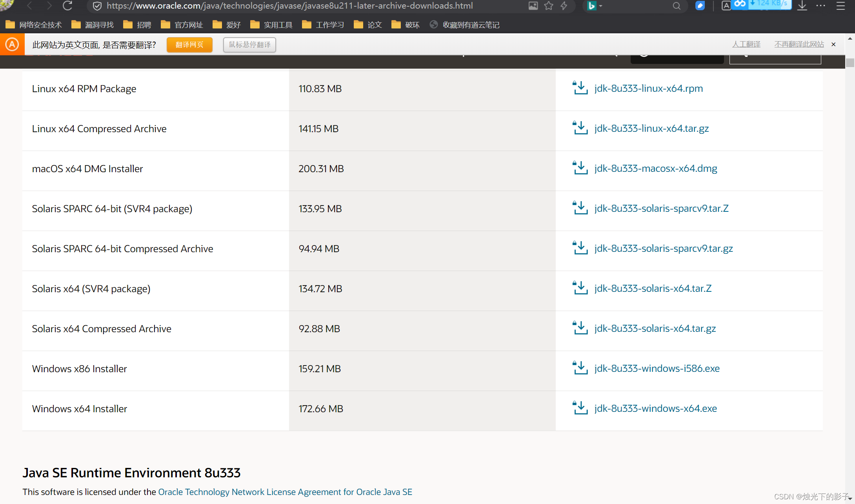Select 'Java SE Runtime Environment 8u333' heading

click(x=131, y=473)
